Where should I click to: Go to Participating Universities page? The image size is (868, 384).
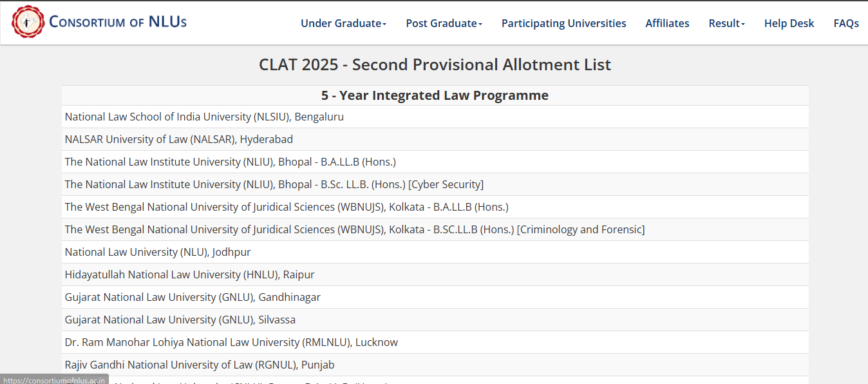563,23
